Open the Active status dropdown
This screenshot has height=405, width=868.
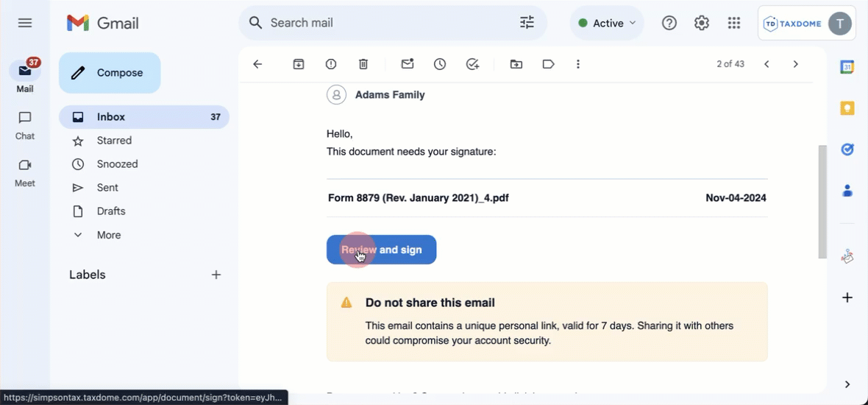(607, 23)
